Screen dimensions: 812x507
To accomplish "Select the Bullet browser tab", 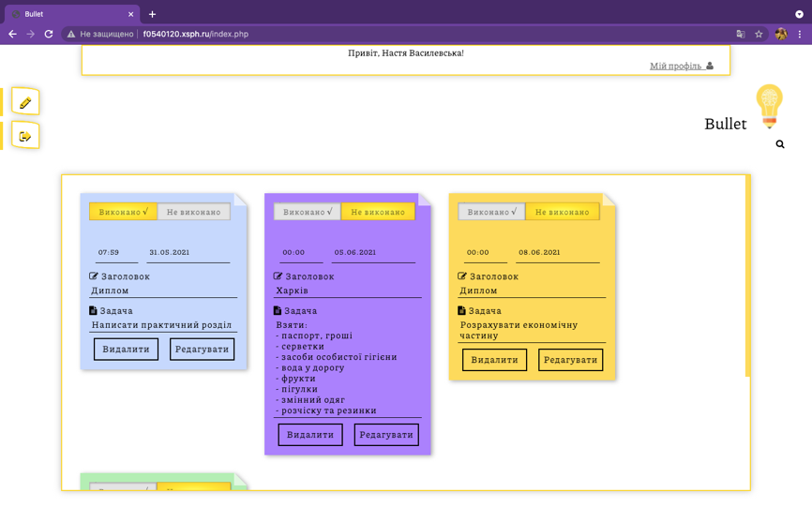I will coord(72,14).
